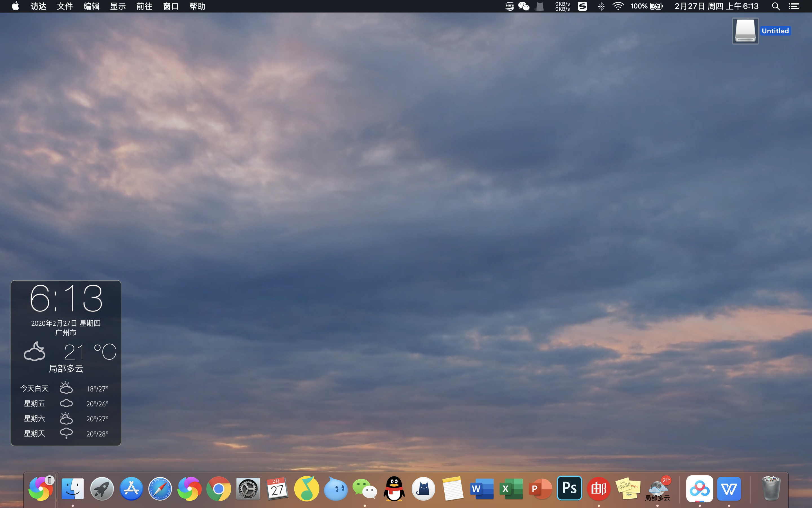The image size is (812, 508).
Task: Open WPS Office icon in Dock
Action: tap(729, 489)
